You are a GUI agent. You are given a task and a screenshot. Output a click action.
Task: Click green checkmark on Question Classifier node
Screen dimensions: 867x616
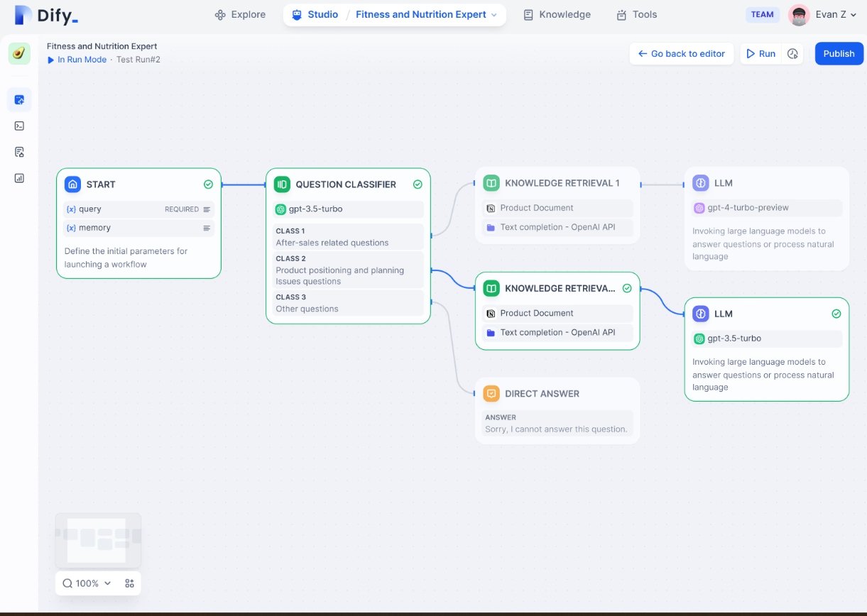[418, 185]
